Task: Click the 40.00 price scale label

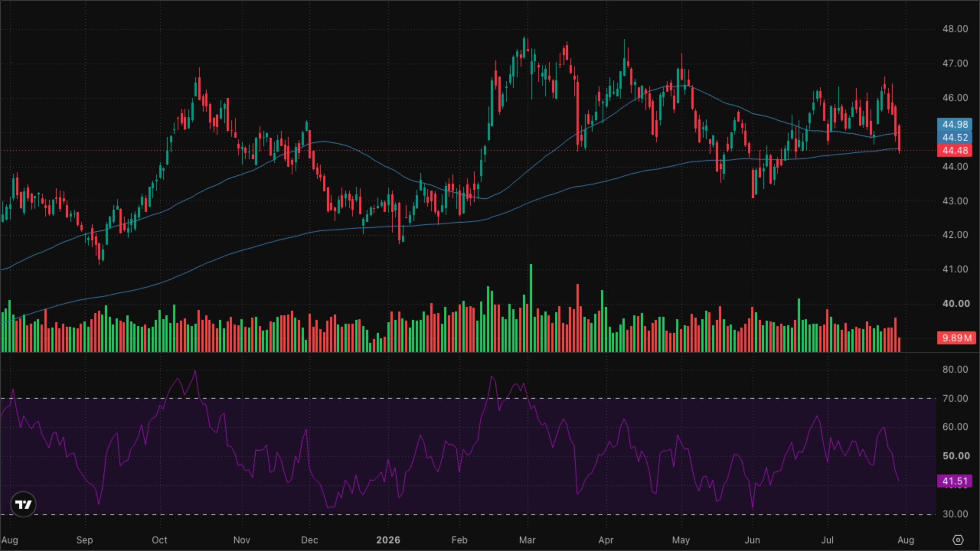Action: point(956,303)
